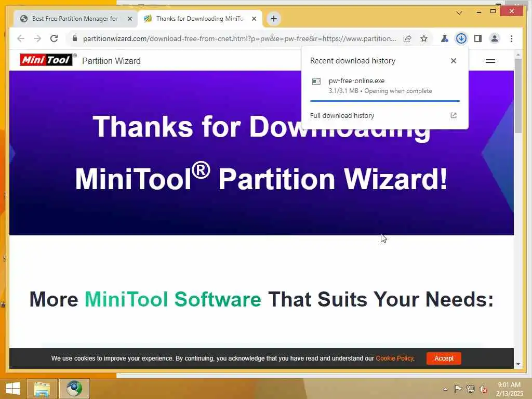Bookmark this page with the star
532x399 pixels.
pyautogui.click(x=424, y=38)
